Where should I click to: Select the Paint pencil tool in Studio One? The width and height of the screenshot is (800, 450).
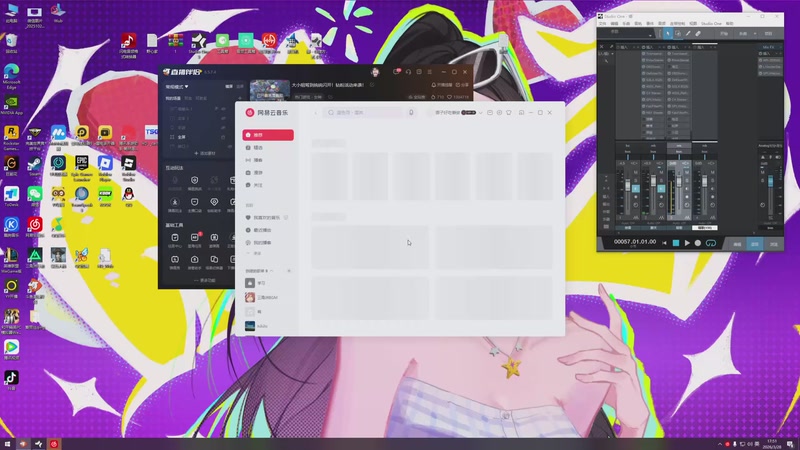pyautogui.click(x=688, y=34)
